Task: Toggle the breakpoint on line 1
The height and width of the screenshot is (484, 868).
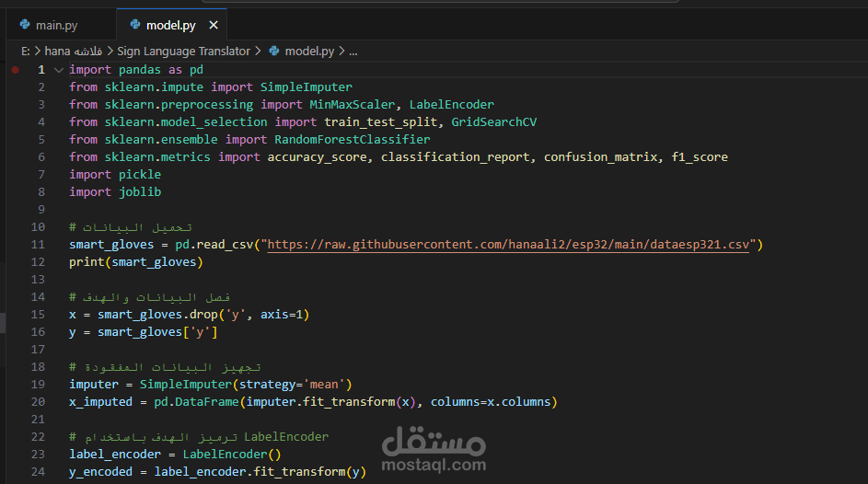Action: click(x=16, y=70)
